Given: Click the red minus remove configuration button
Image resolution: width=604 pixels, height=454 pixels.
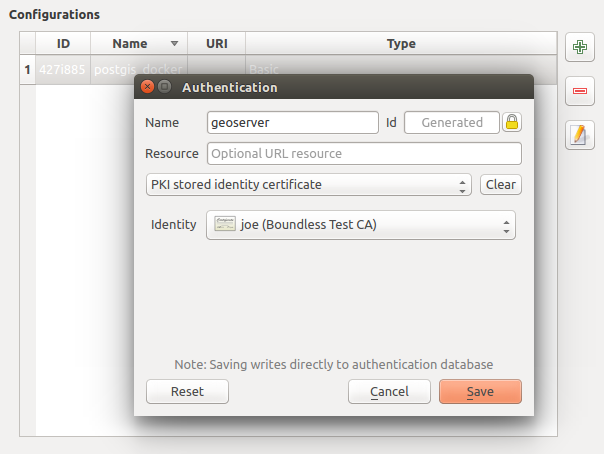Looking at the screenshot, I should point(580,91).
